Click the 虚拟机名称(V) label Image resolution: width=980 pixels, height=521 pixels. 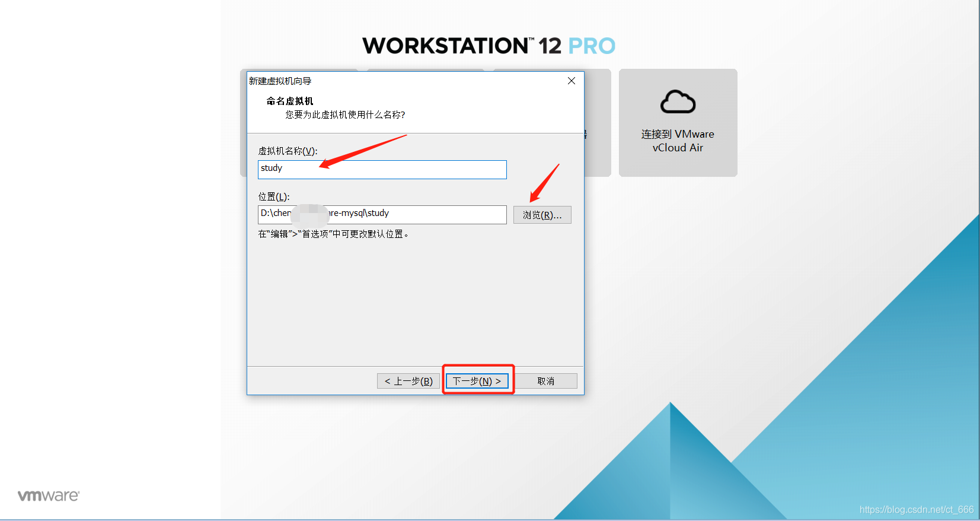coord(288,151)
